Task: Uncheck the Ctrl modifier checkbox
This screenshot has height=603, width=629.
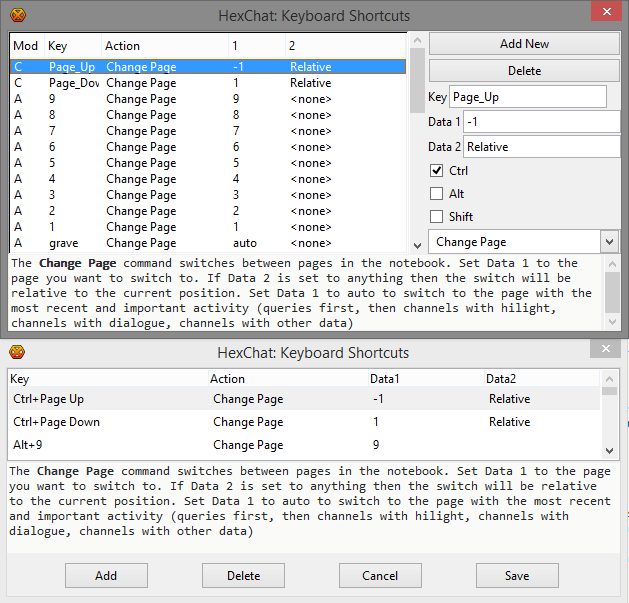Action: pos(436,171)
